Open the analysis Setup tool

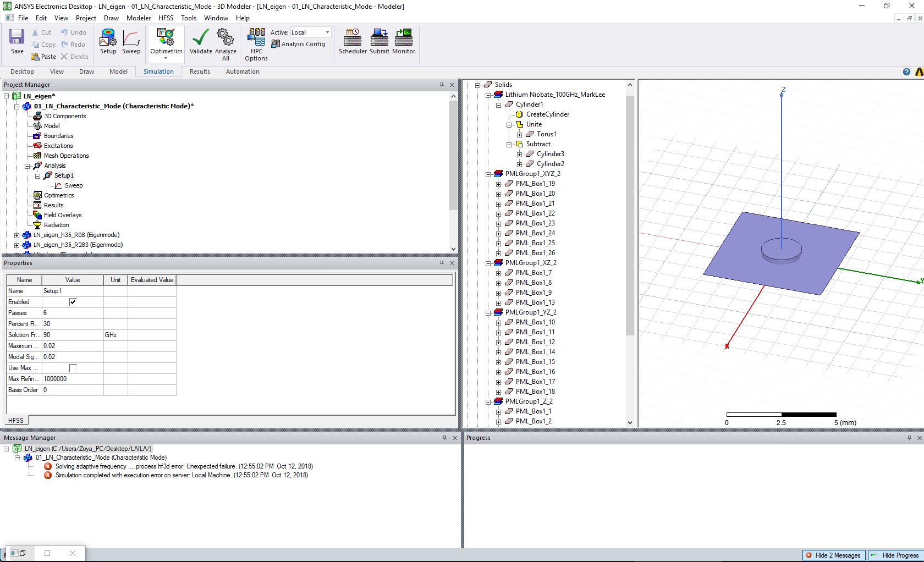coord(108,42)
